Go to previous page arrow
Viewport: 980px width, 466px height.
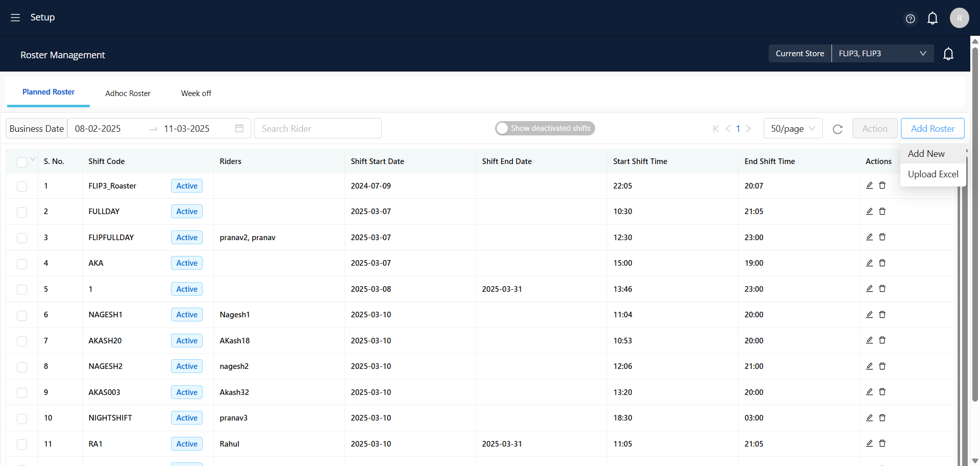pyautogui.click(x=728, y=129)
